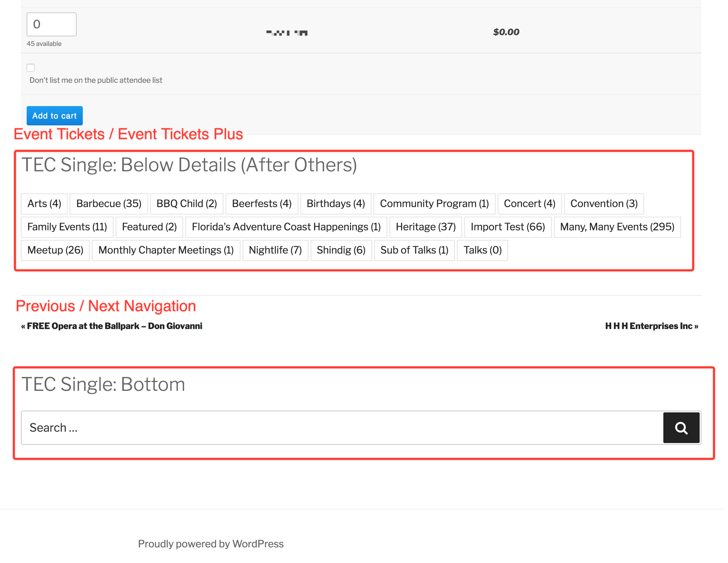Go to Beerfests (4) category
This screenshot has width=728, height=563.
(262, 204)
